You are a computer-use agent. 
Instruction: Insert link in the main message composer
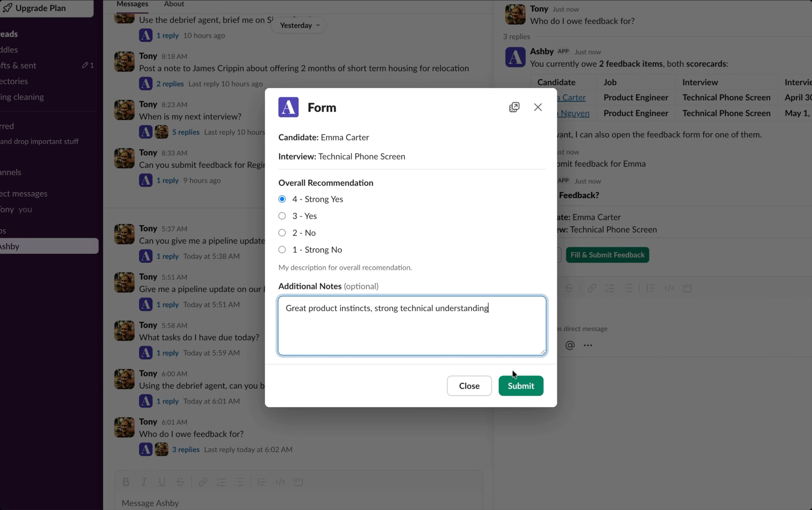[203, 482]
